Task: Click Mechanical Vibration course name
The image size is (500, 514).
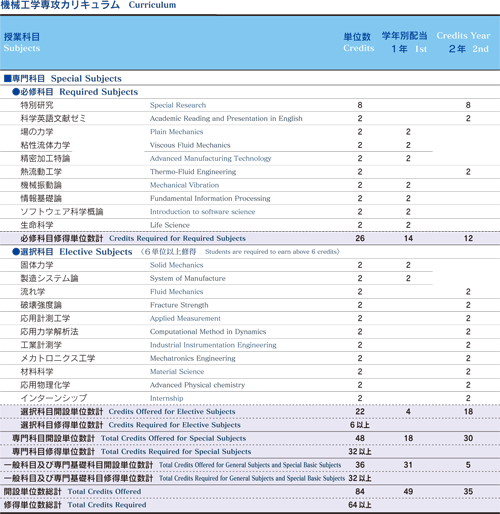Action: [184, 185]
